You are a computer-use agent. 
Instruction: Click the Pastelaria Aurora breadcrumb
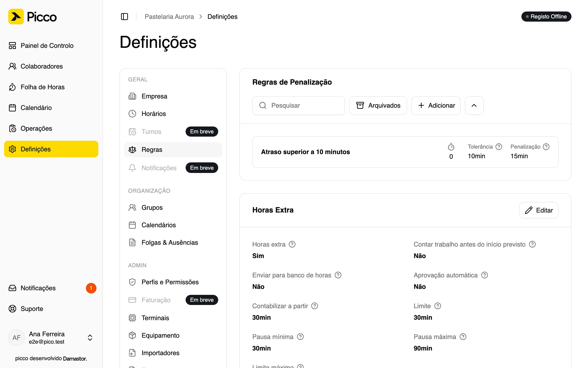pyautogui.click(x=169, y=17)
